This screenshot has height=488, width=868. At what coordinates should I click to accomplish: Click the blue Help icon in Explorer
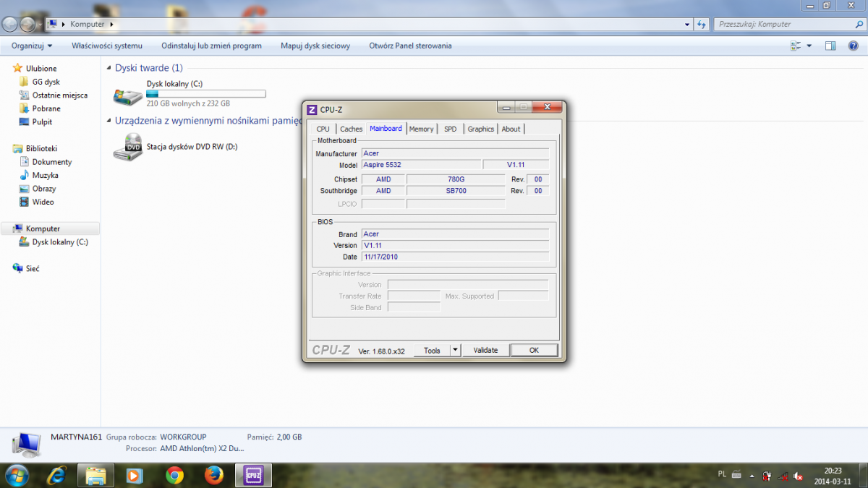tap(854, 46)
